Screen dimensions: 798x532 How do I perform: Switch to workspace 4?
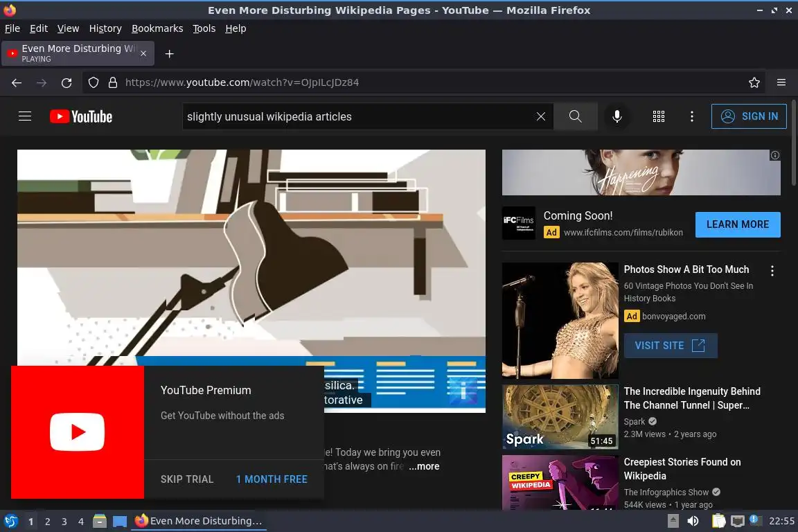(x=81, y=522)
